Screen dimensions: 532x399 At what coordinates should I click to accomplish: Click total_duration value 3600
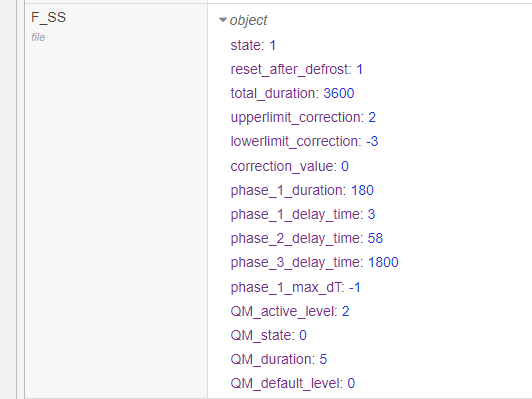tap(339, 93)
